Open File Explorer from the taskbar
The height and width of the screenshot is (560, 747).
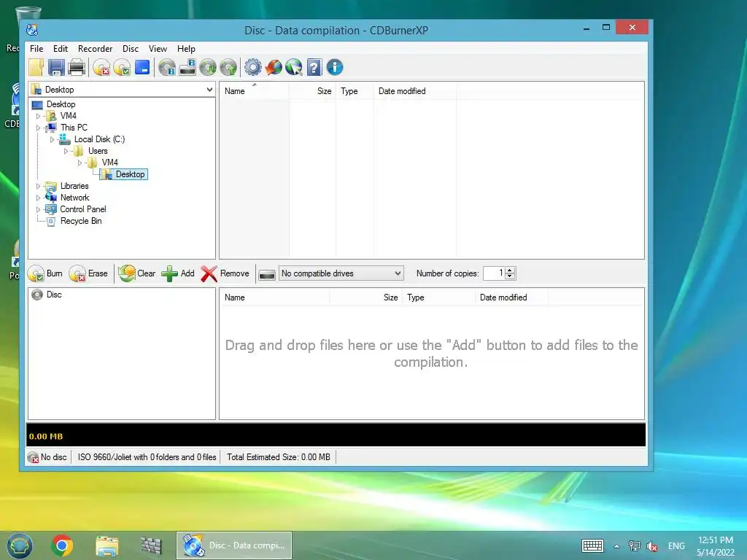coord(107,546)
